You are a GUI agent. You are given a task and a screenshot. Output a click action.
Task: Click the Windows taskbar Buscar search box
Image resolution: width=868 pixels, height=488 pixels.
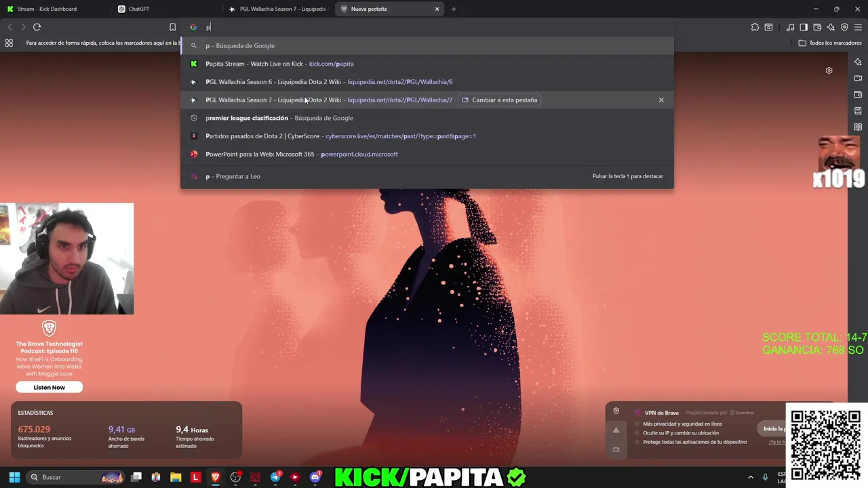(x=75, y=477)
